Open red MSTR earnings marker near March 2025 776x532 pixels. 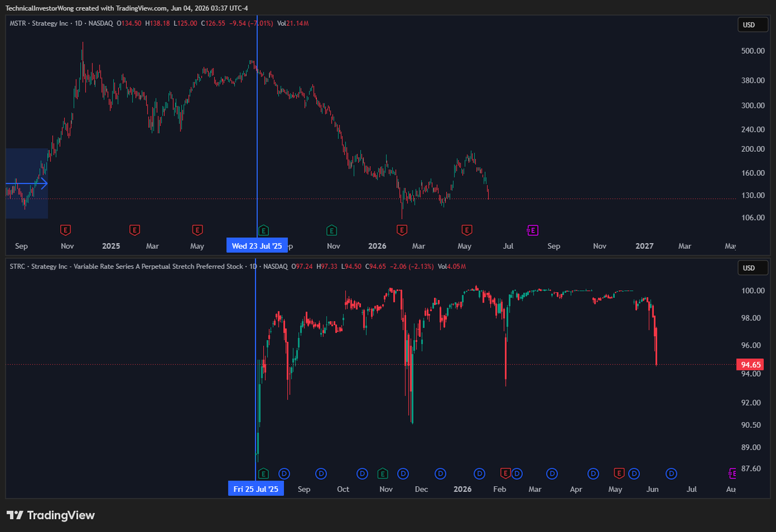[135, 229]
